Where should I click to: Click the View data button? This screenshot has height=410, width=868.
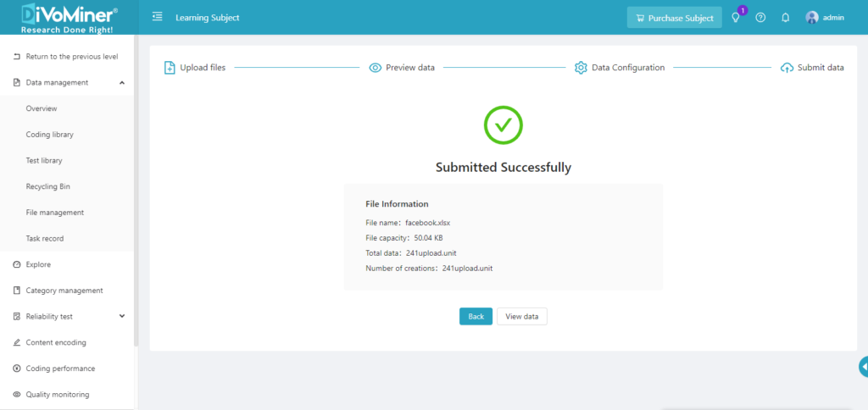pos(522,317)
